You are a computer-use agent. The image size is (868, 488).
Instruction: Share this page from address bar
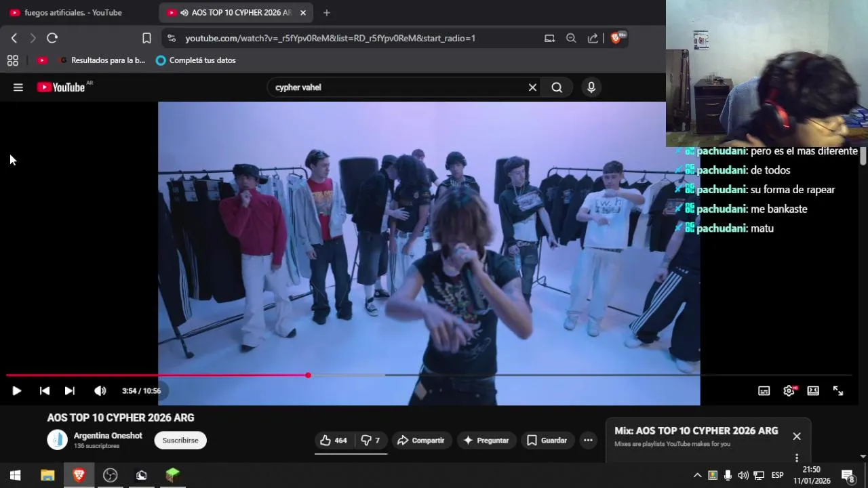point(593,39)
